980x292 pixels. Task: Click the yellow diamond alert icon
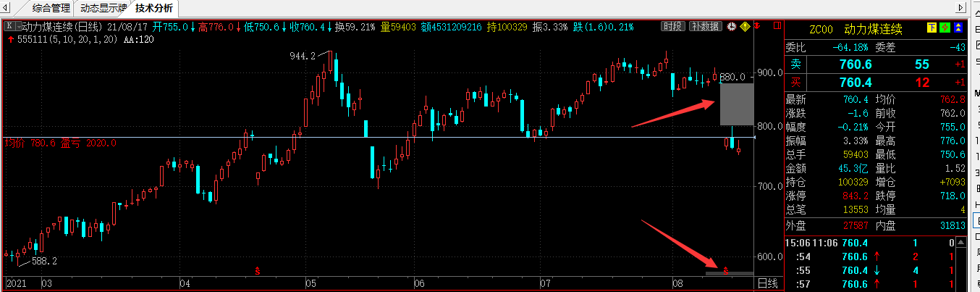click(x=745, y=26)
